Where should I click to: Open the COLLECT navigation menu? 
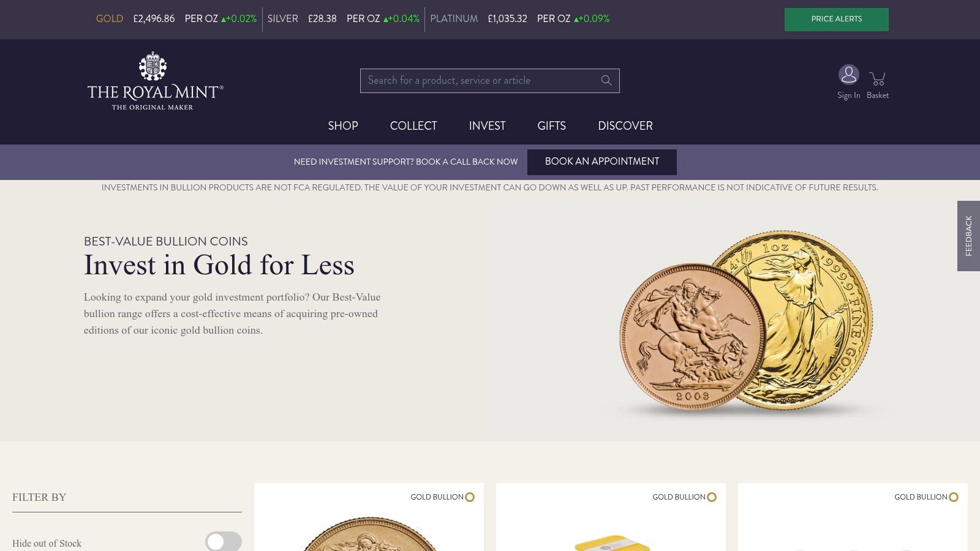413,126
